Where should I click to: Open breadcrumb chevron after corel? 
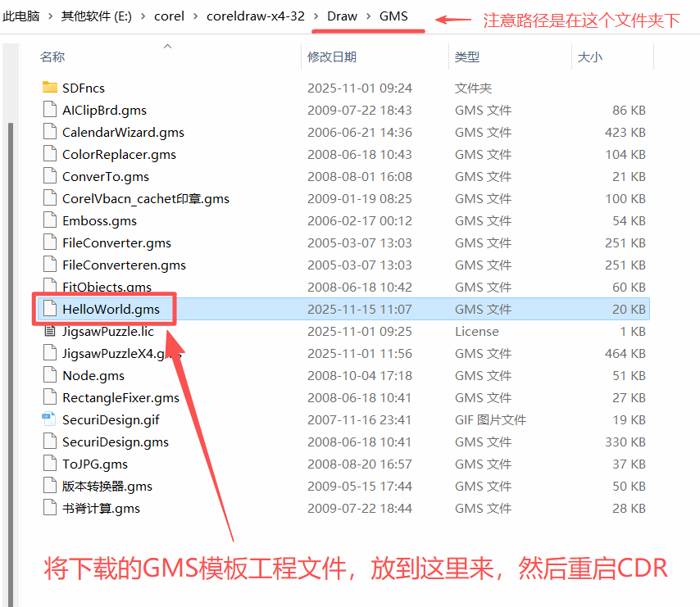pos(194,16)
